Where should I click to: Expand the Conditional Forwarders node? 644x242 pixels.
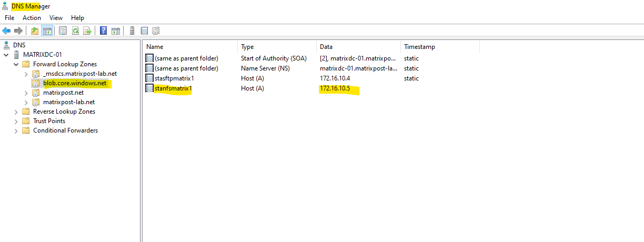(16, 130)
